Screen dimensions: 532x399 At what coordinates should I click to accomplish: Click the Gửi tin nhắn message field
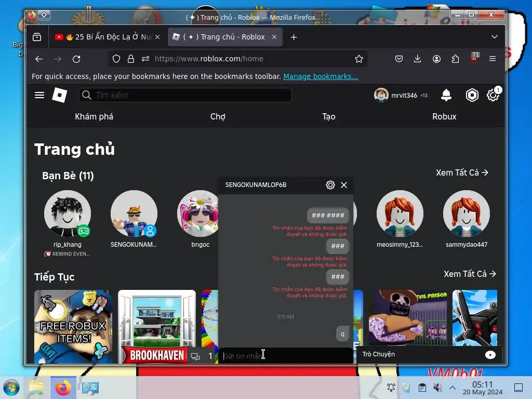coord(285,356)
